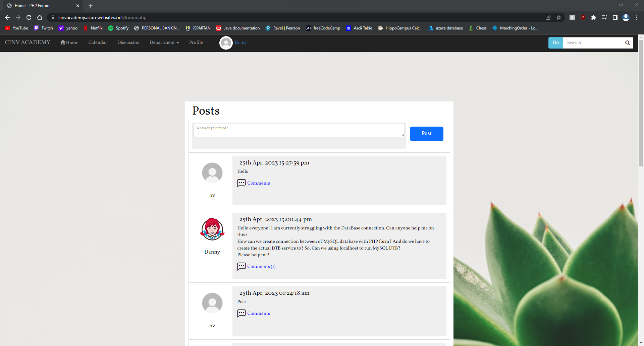Open Chrome's three-dot menu
The image size is (644, 346).
coord(637,17)
